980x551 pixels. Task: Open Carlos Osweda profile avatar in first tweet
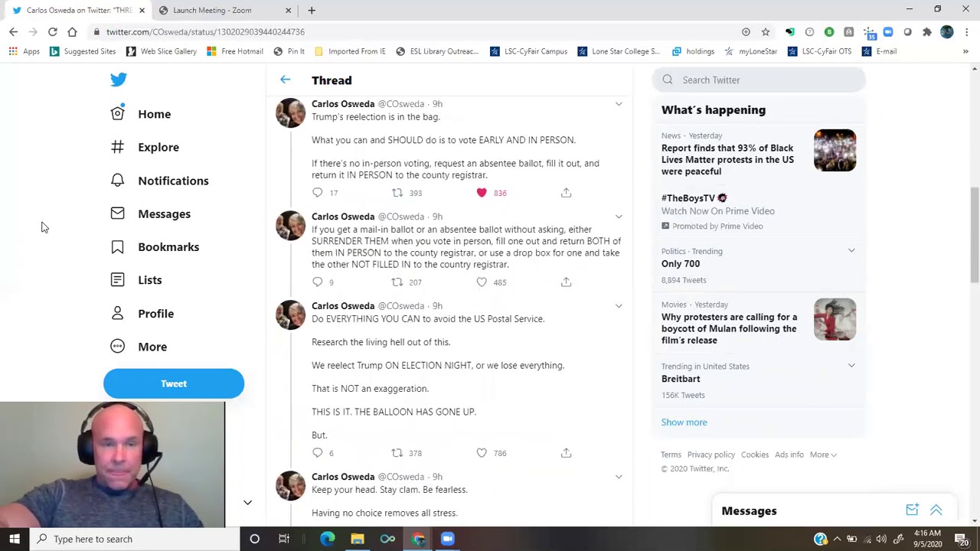[290, 113]
